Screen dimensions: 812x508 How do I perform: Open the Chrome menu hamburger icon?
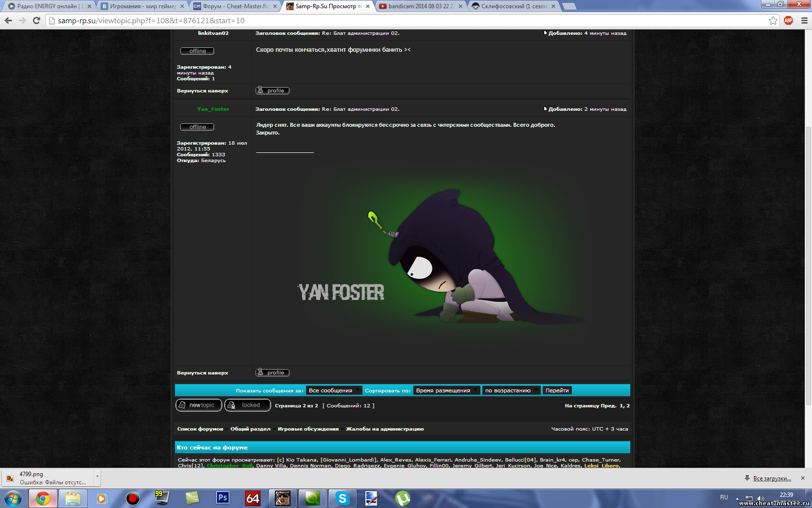804,20
